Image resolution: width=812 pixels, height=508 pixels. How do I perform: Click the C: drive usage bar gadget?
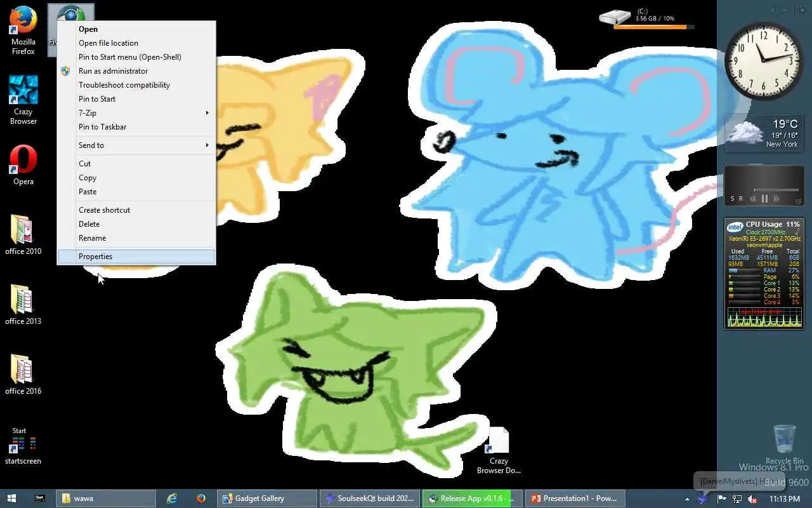point(653,27)
